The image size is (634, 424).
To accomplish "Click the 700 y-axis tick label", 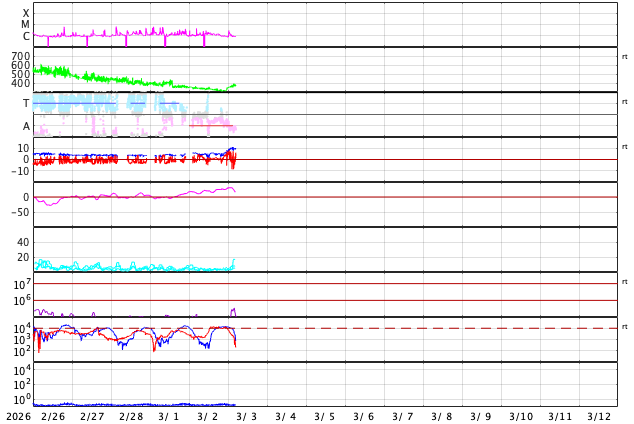I will [x=20, y=57].
